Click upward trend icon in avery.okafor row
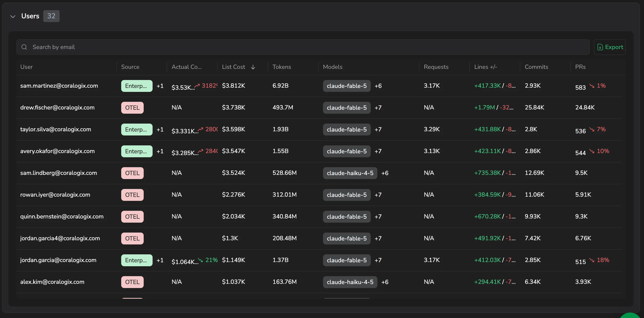Viewport: 644px width, 318px height. coord(200,151)
